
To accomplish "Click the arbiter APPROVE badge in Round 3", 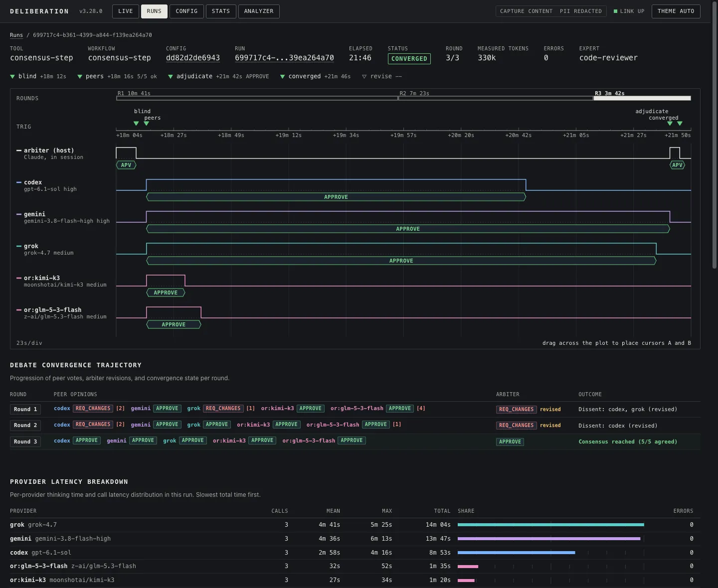I will pos(510,442).
